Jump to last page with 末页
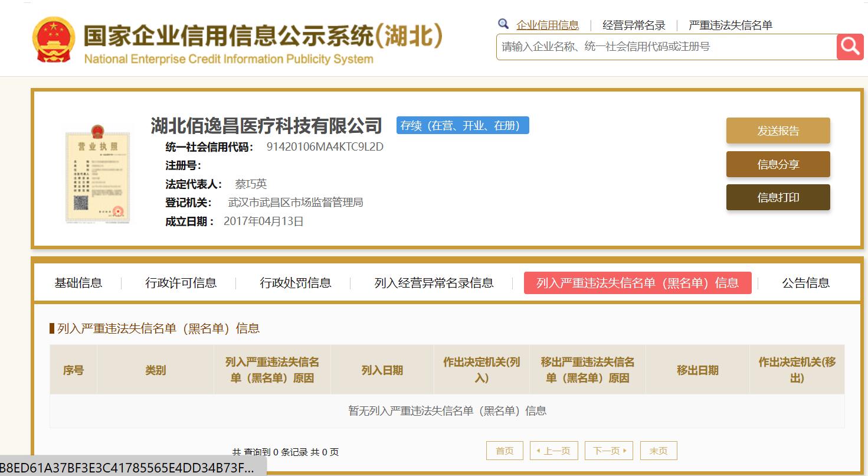Viewport: 868px width, 476px height. pyautogui.click(x=659, y=451)
